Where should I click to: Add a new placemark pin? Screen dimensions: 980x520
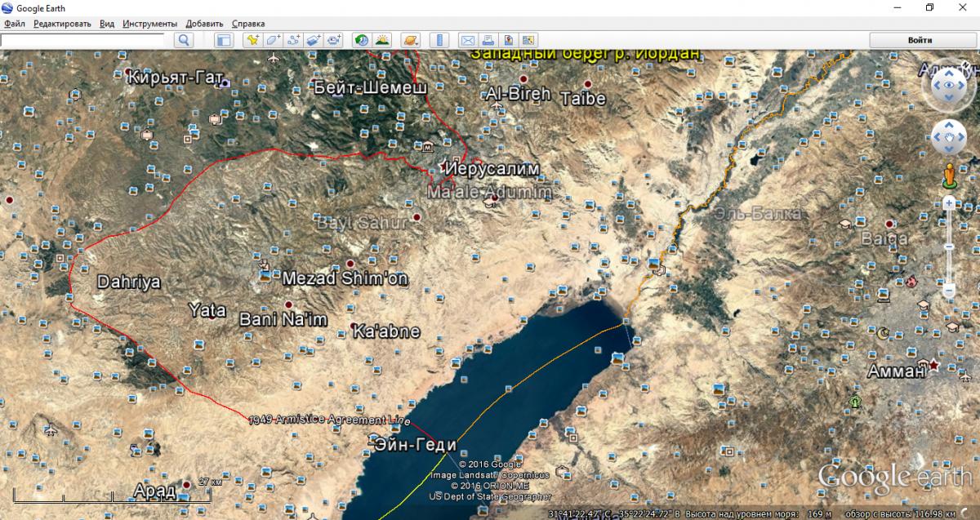pyautogui.click(x=253, y=40)
